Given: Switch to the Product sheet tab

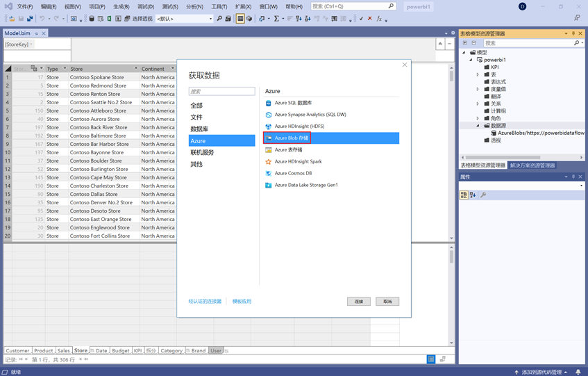Looking at the screenshot, I should click(x=44, y=350).
